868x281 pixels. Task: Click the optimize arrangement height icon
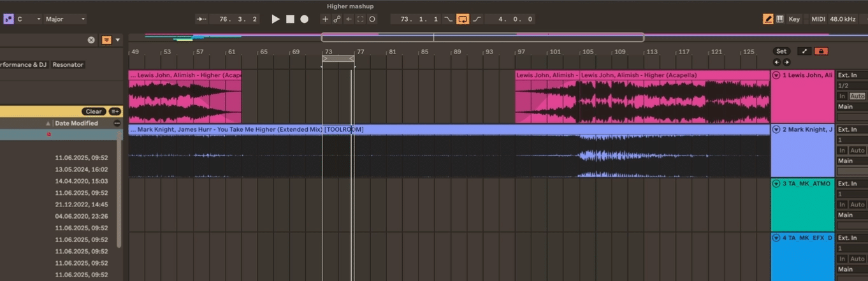[804, 51]
